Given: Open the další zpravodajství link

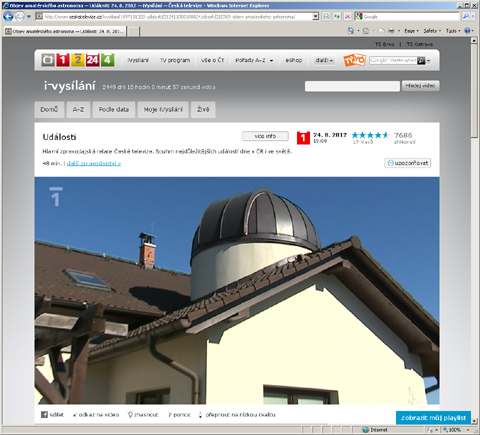Looking at the screenshot, I should click(94, 163).
